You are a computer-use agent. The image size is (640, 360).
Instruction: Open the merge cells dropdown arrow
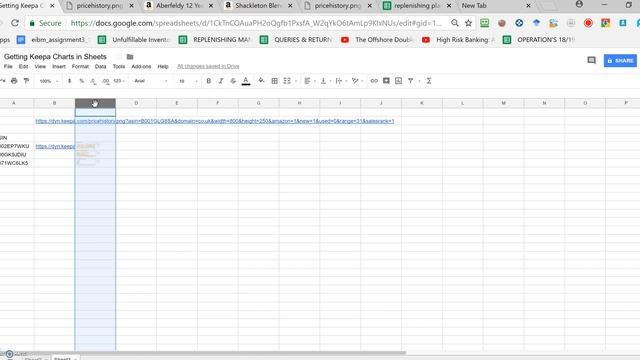click(x=296, y=81)
